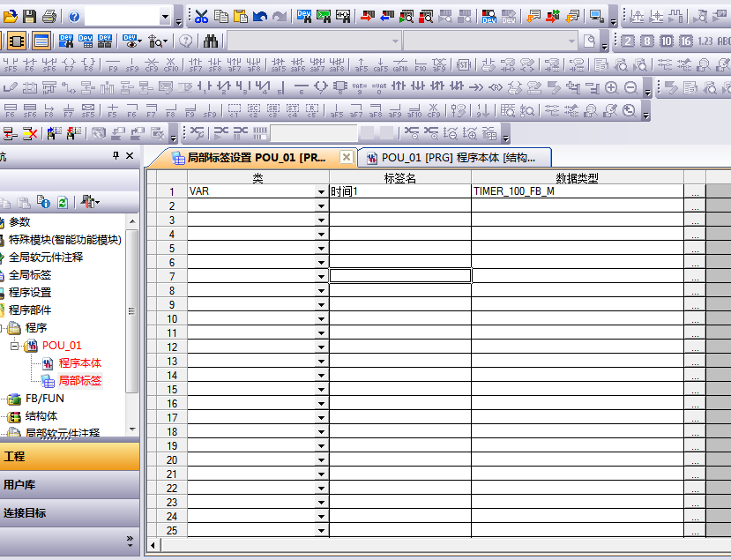The width and height of the screenshot is (731, 560).
Task: Click the Save project icon
Action: [x=30, y=17]
